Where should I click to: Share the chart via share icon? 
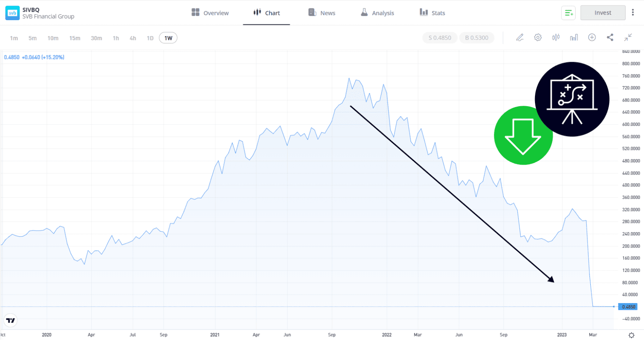610,37
